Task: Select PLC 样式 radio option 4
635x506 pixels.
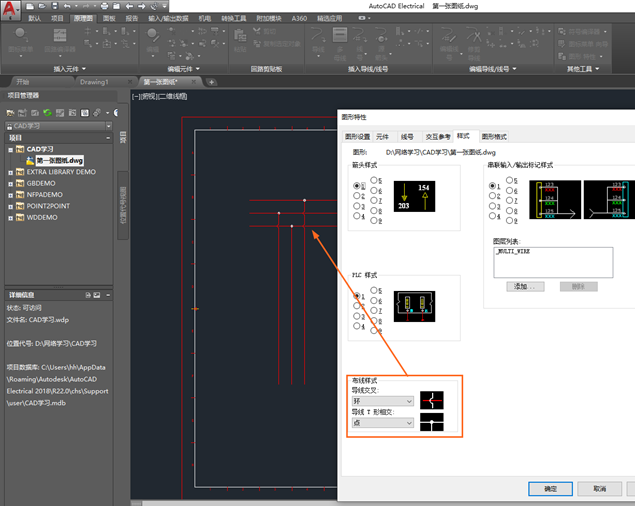Action: tap(357, 326)
